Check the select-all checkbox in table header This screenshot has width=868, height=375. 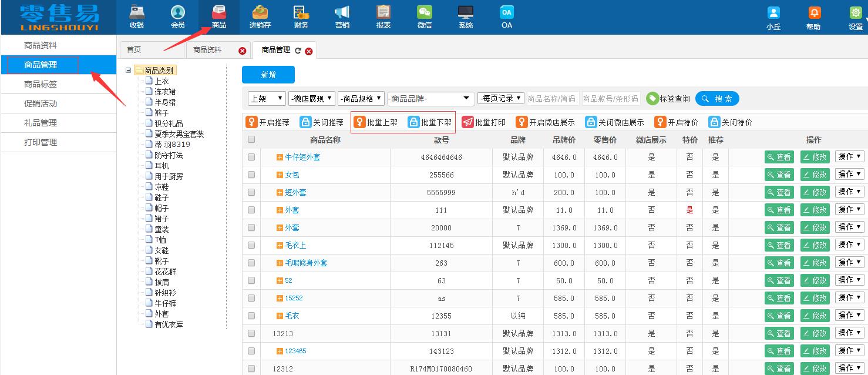click(251, 139)
